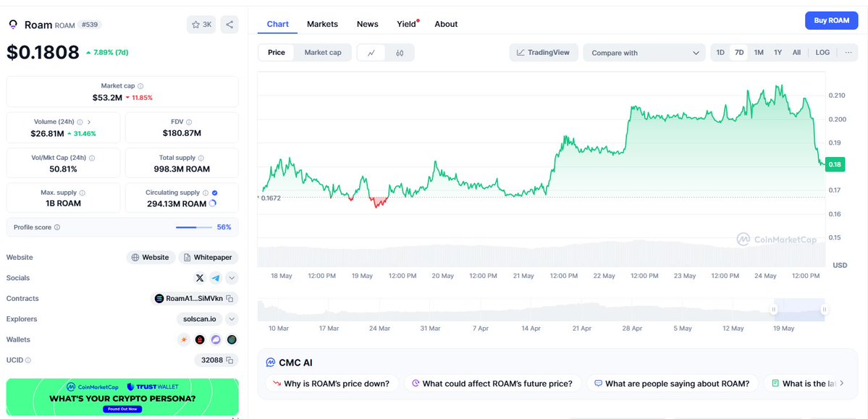The height and width of the screenshot is (419, 868).
Task: Click the Total supply info icon
Action: (x=201, y=158)
